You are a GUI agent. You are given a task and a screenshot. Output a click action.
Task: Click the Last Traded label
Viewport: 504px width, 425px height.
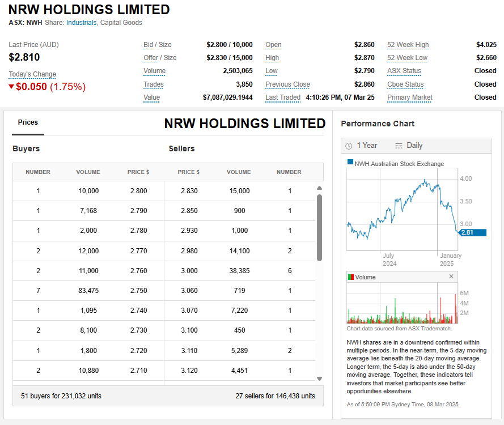(x=283, y=97)
